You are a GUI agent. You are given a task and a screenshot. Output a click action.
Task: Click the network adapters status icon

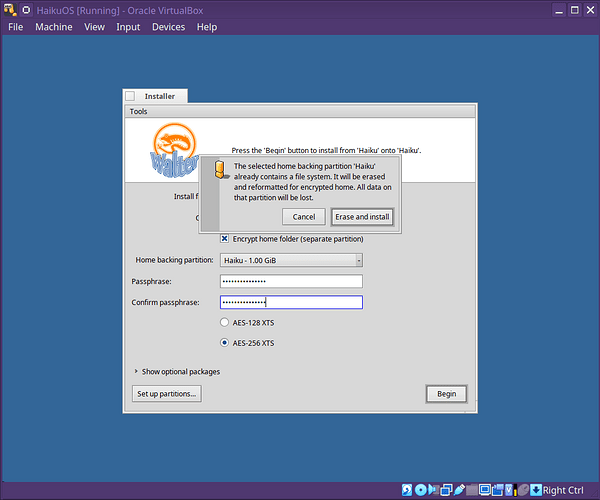[x=447, y=490]
